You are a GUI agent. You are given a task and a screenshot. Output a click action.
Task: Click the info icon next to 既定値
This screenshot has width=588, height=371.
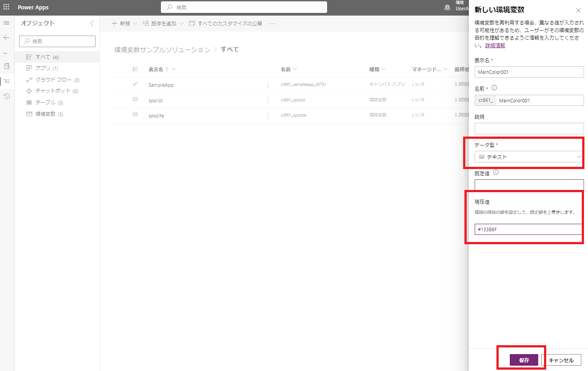pos(496,173)
